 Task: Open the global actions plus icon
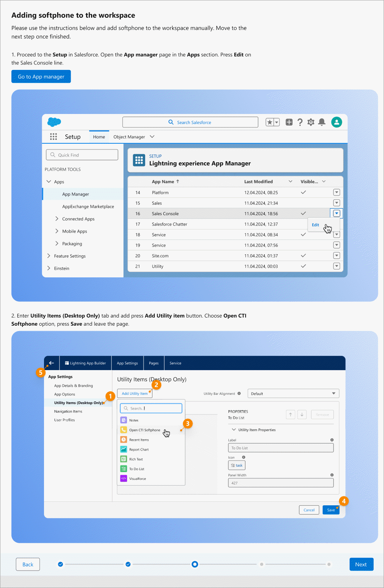click(289, 122)
